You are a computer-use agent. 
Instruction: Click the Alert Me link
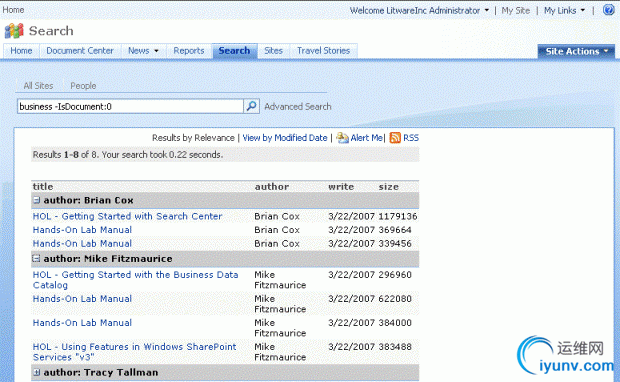pos(366,138)
